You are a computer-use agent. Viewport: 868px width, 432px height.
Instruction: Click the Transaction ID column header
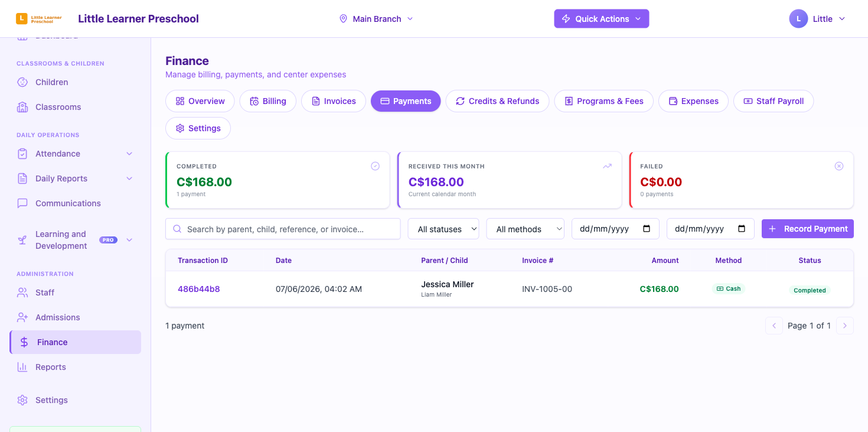pyautogui.click(x=203, y=260)
